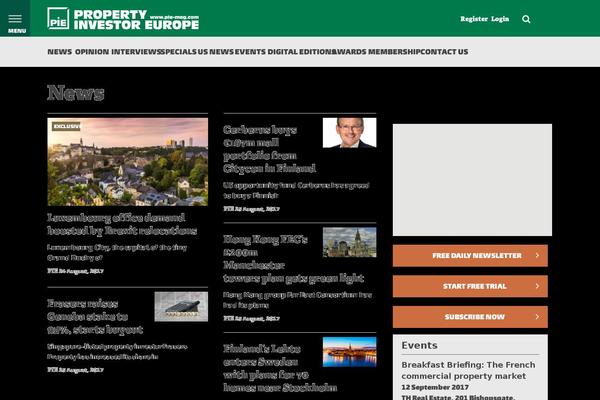Open the OPINION menu item
This screenshot has width=600, height=400.
pyautogui.click(x=92, y=52)
